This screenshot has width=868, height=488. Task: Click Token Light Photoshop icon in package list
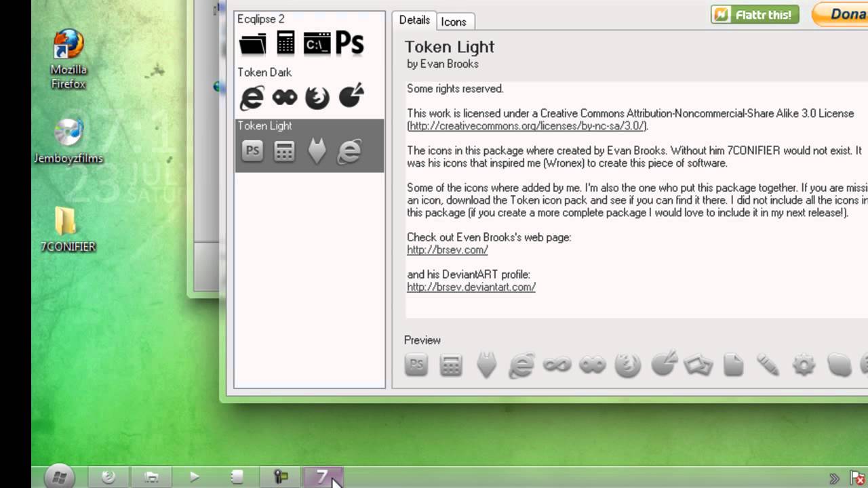(252, 150)
